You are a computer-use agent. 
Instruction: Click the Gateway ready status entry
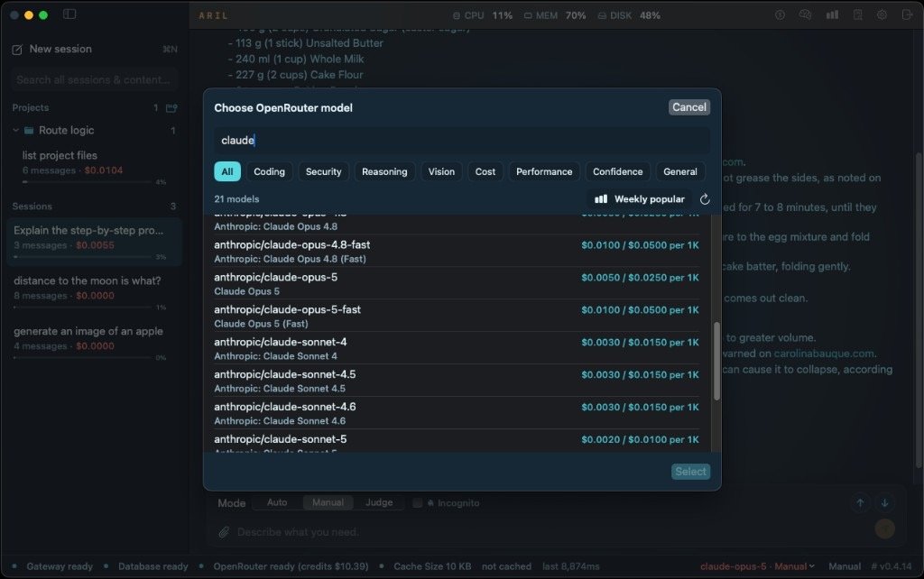coord(60,566)
